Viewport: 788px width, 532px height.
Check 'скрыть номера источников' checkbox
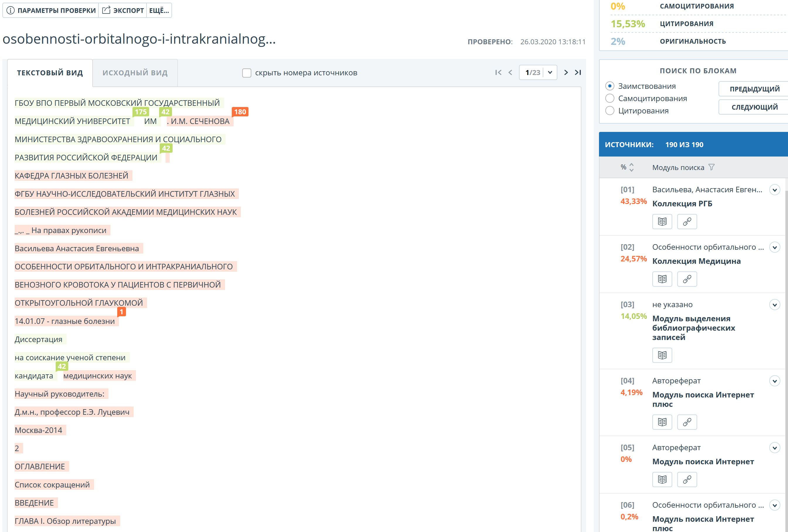click(246, 73)
